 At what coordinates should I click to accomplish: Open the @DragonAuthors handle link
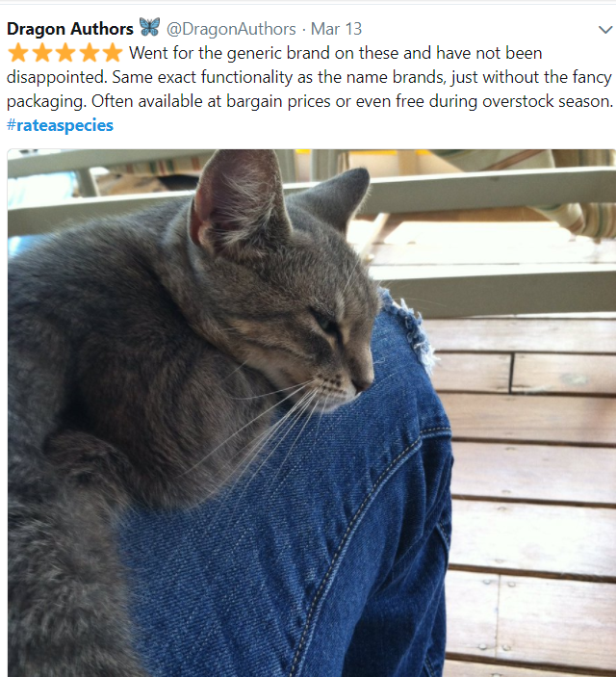pos(231,29)
